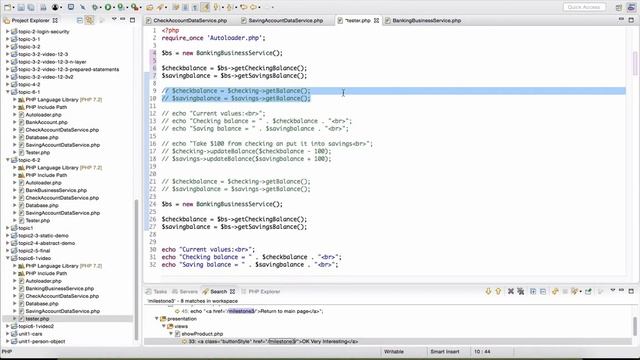
Task: Pin the Search view
Action: point(588,291)
